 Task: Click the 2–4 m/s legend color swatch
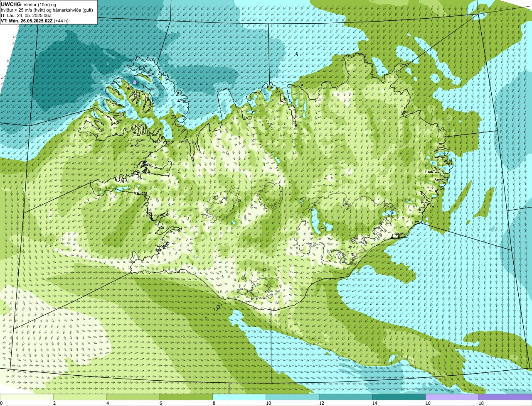pyautogui.click(x=80, y=397)
